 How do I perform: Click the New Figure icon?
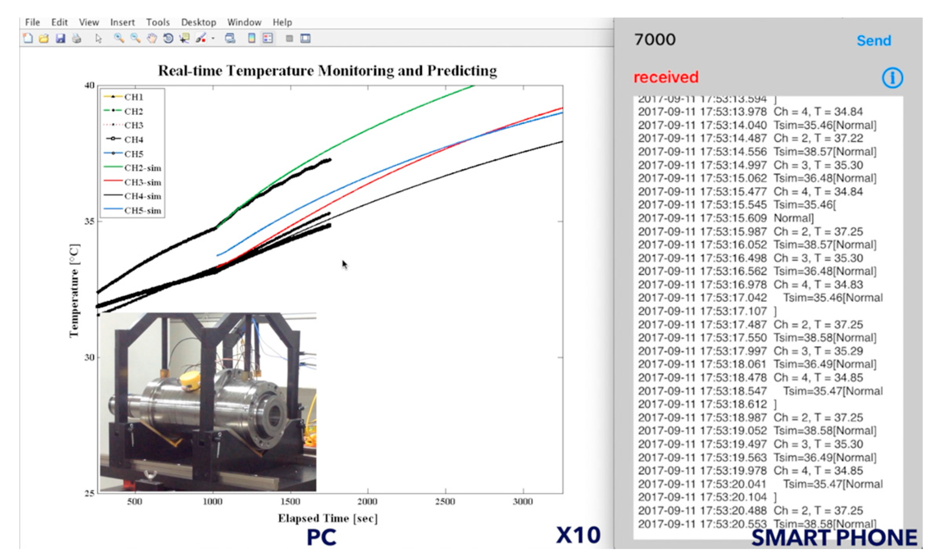28,38
